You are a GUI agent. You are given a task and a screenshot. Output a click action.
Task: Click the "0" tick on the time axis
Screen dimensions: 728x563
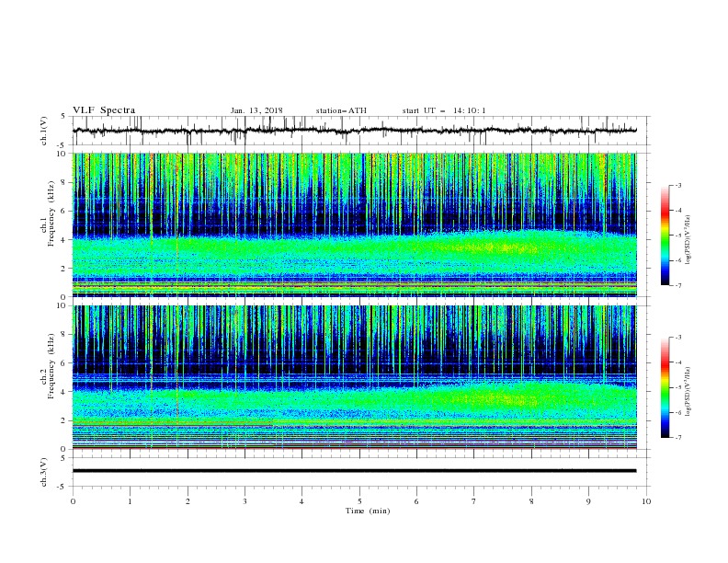click(73, 501)
